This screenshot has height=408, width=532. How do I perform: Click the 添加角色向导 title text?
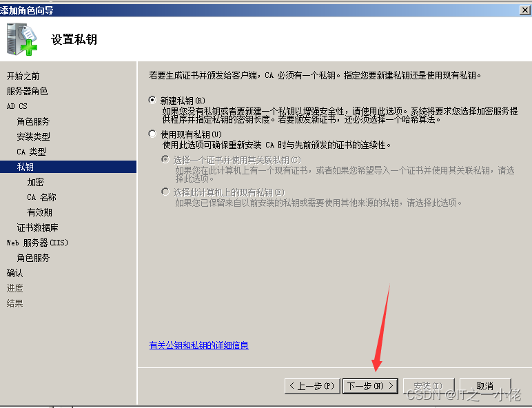[26, 10]
